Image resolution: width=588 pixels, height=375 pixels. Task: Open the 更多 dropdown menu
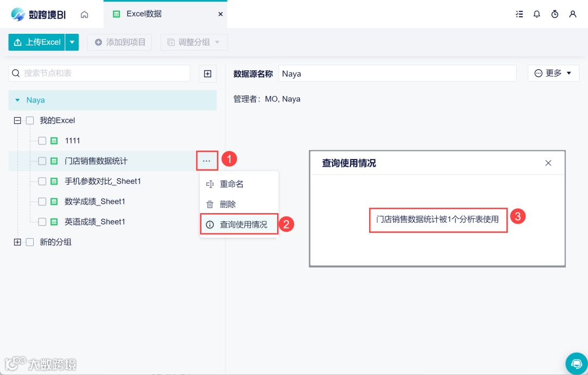pos(553,72)
